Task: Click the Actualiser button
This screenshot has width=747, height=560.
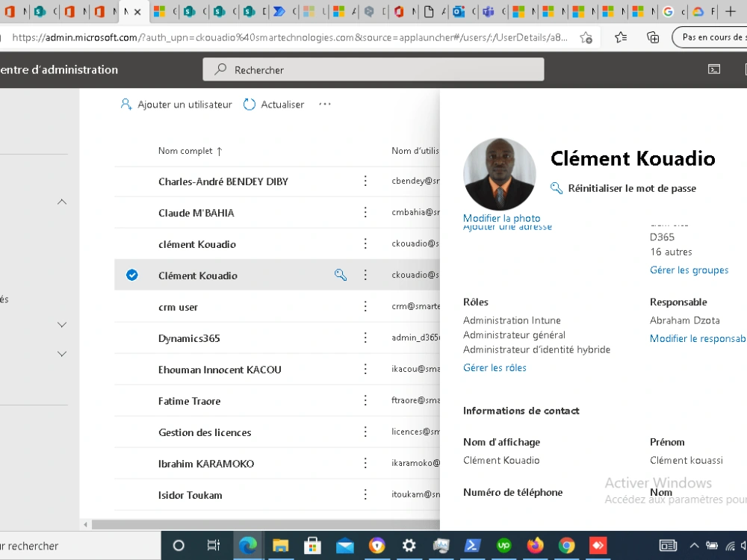Action: pyautogui.click(x=273, y=105)
